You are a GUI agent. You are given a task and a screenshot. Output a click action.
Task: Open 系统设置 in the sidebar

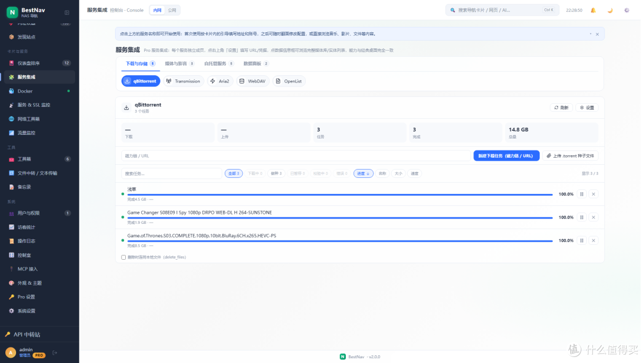39,311
